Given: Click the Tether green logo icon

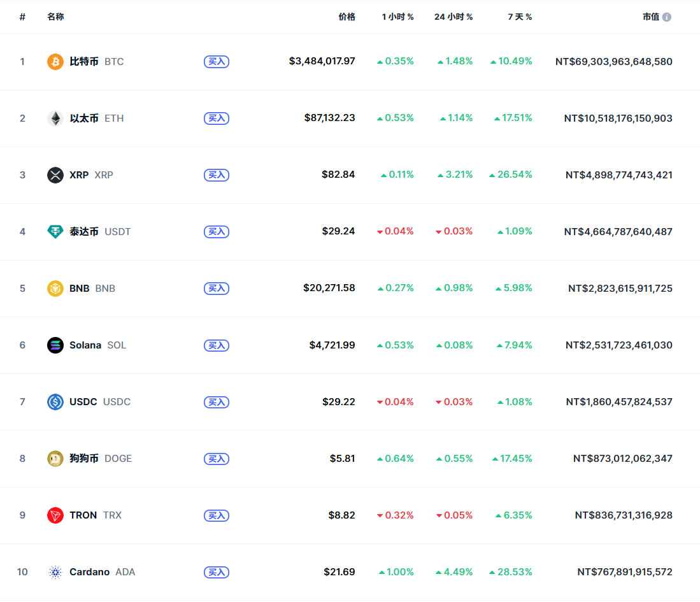Looking at the screenshot, I should coord(55,232).
